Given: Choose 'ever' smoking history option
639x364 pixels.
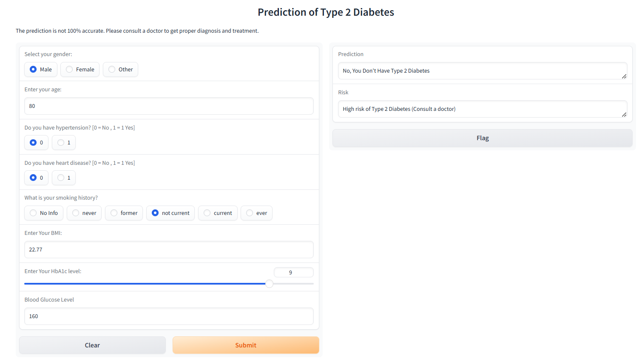Looking at the screenshot, I should pyautogui.click(x=250, y=213).
